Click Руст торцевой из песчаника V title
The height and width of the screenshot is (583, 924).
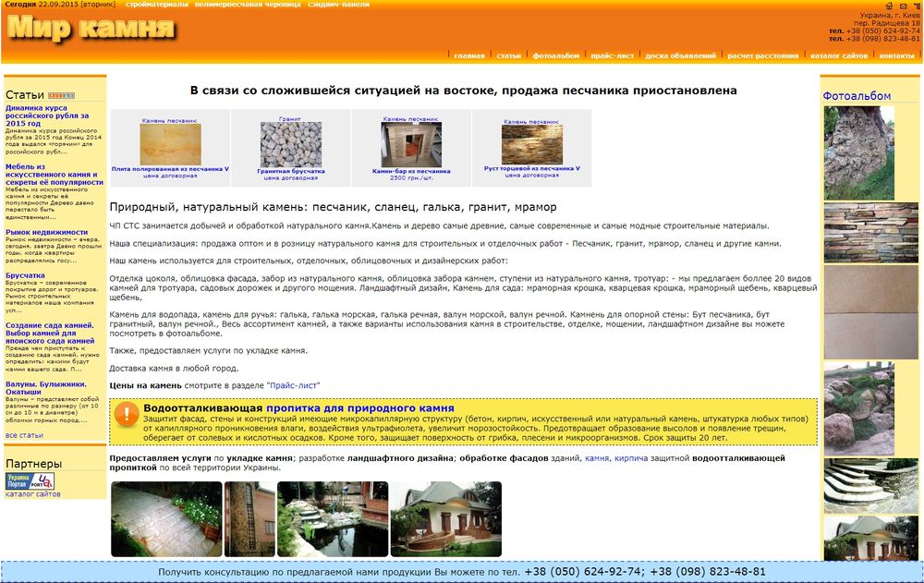[532, 168]
